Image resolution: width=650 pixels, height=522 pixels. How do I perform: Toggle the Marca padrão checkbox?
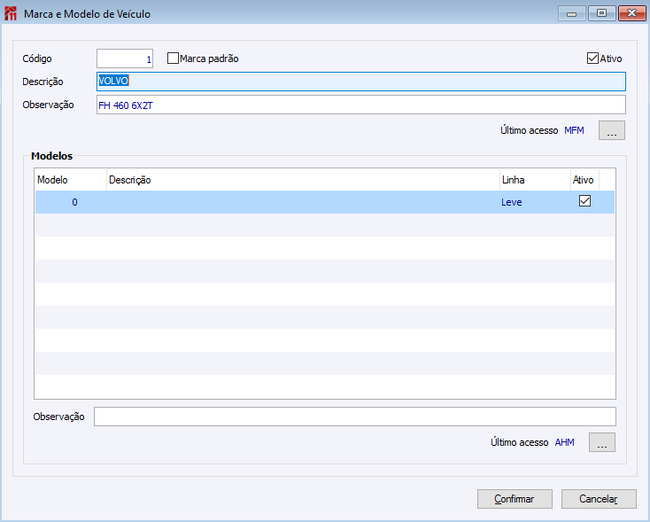(x=173, y=58)
